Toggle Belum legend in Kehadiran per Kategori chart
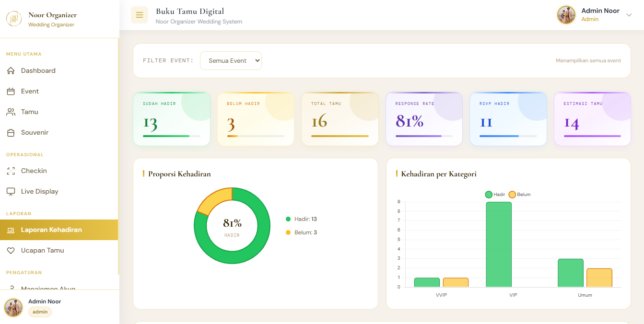 point(519,195)
